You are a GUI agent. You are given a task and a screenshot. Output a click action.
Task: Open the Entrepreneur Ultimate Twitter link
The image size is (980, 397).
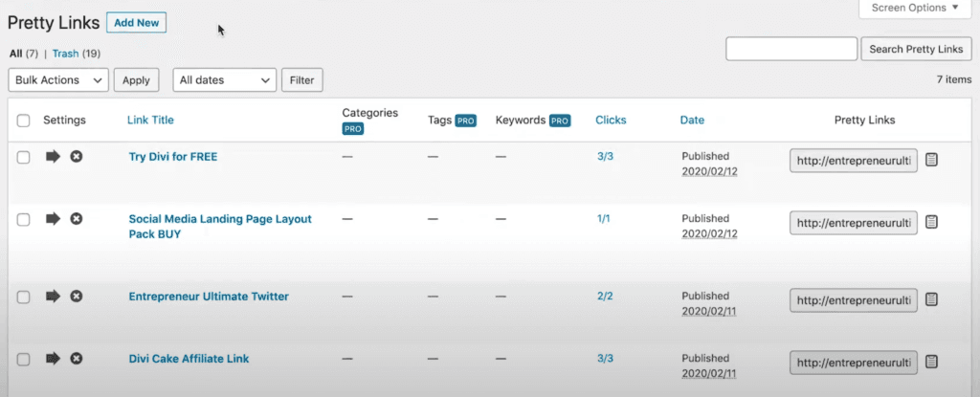point(209,297)
